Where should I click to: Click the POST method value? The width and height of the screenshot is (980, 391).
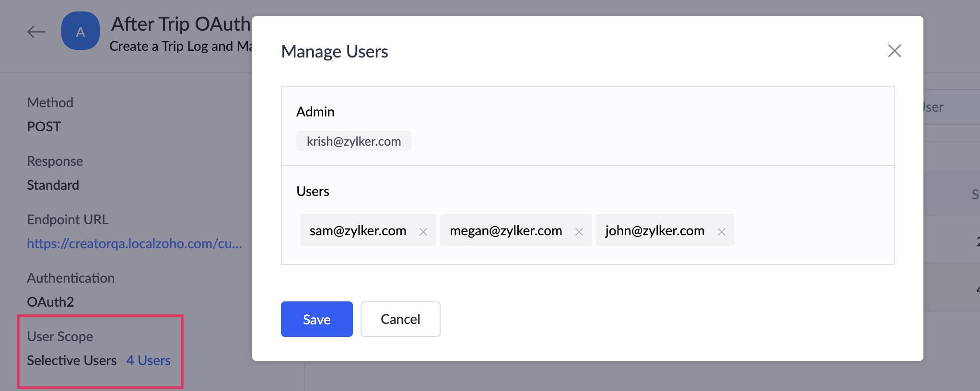point(44,126)
